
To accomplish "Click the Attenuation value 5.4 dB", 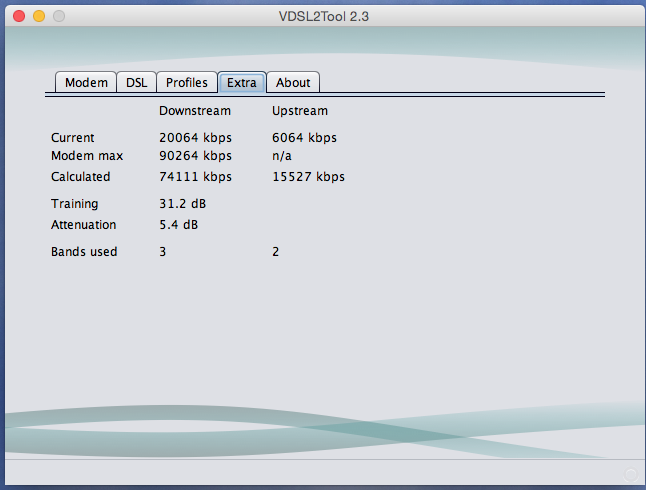I will click(178, 225).
